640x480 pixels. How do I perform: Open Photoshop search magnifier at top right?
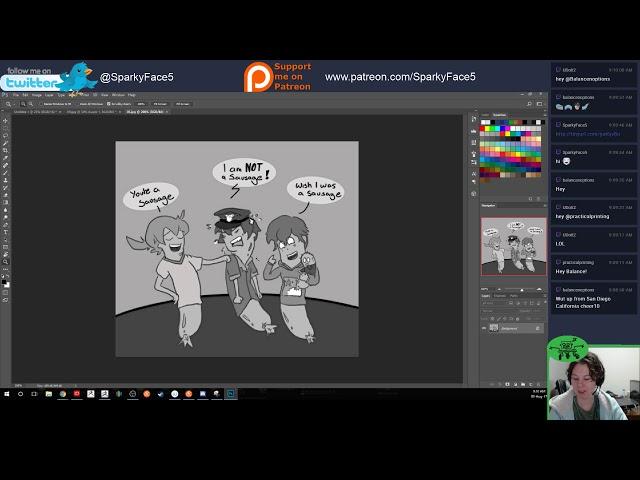529,104
